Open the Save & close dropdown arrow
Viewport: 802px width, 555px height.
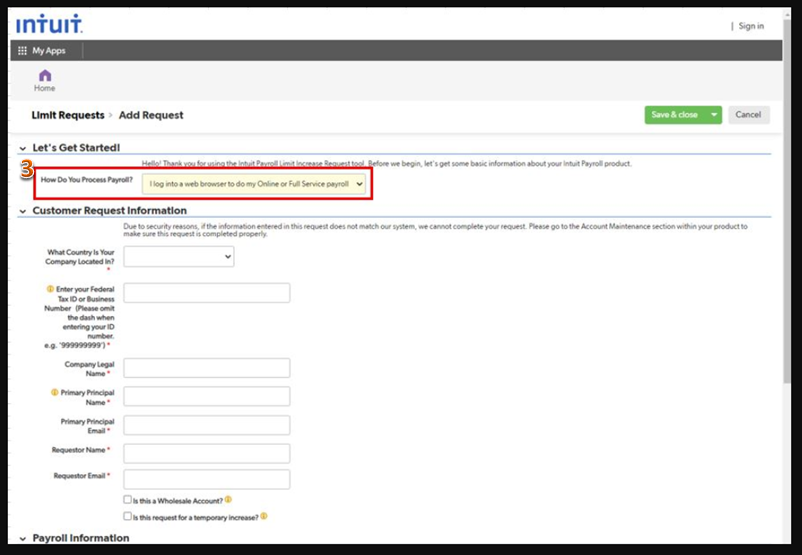(714, 115)
